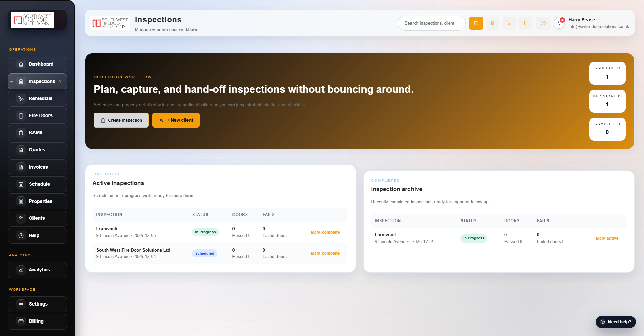
Task: Click Mark active for archived Formvault inspection
Action: click(606, 238)
